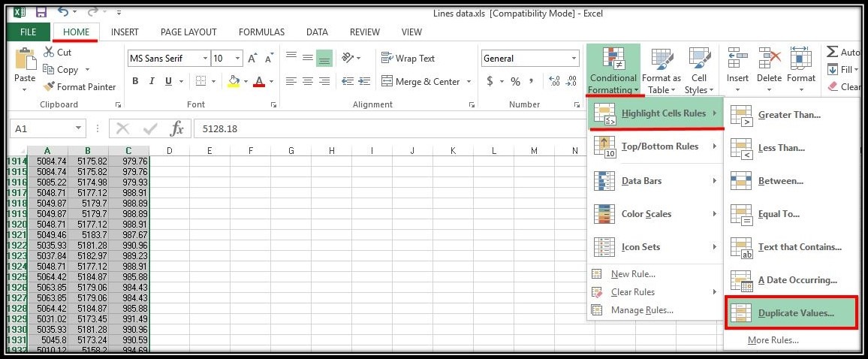Click the accounting dollar format icon

click(x=490, y=81)
